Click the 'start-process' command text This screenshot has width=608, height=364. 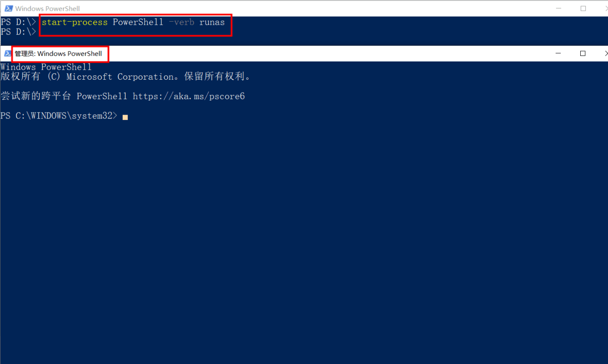click(75, 22)
